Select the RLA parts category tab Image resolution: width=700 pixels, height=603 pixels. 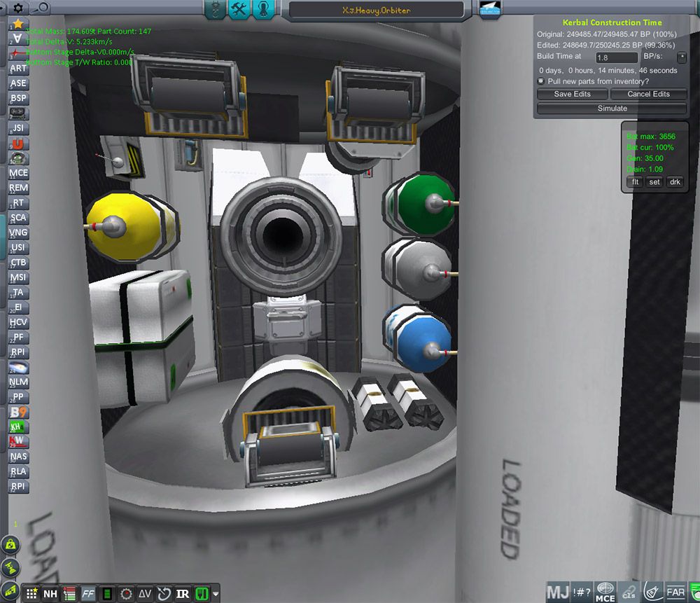coord(18,471)
